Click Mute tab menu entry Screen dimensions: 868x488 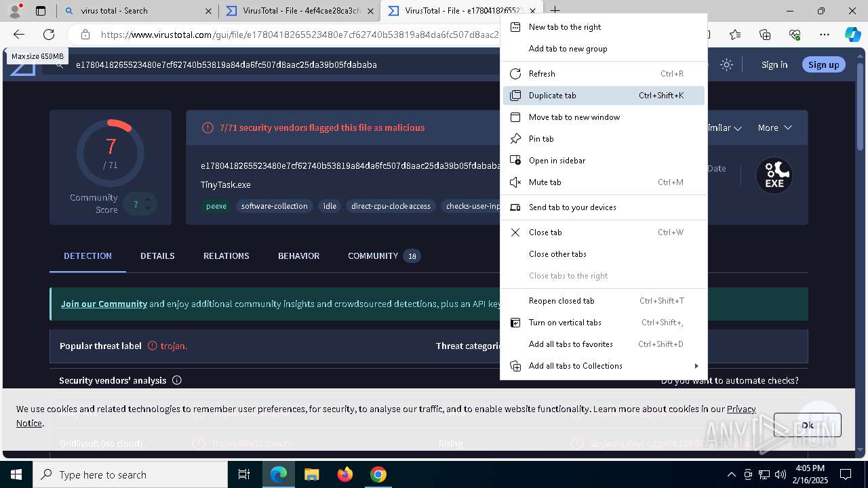click(604, 182)
